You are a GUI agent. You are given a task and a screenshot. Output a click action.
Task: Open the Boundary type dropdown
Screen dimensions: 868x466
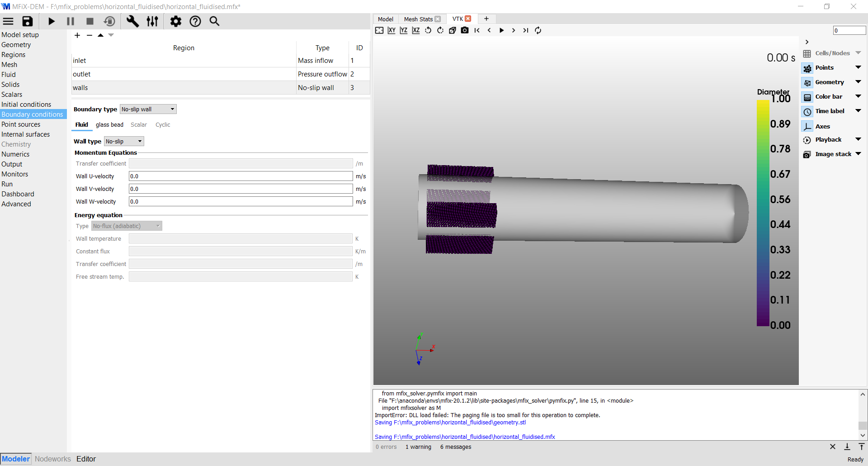pyautogui.click(x=148, y=109)
